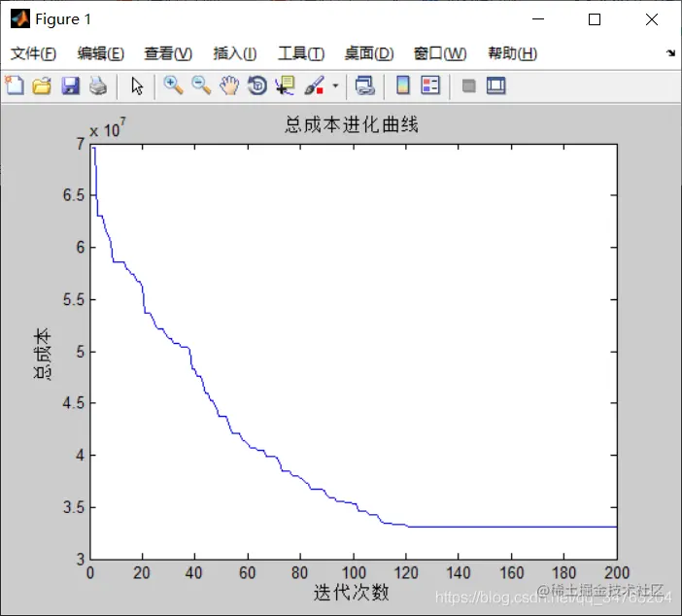Toggle the Data Cursor tool

[x=286, y=86]
